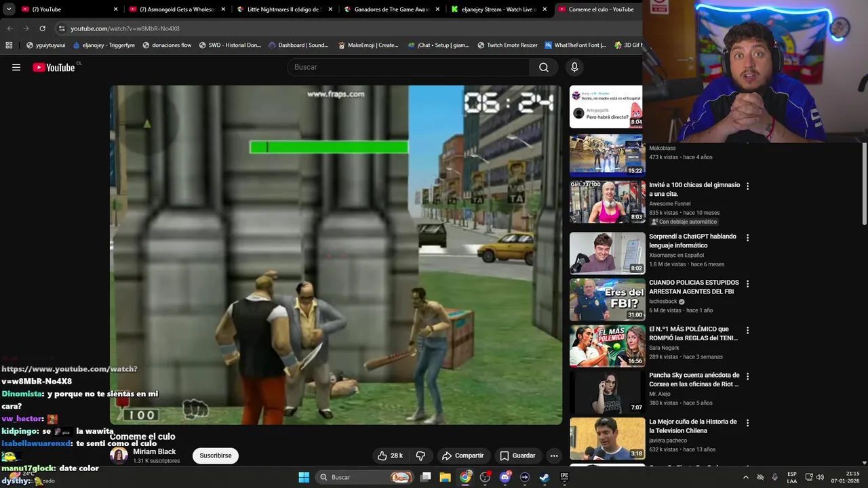Open options for 'Pancha Sky cuenta anécdota' video
The width and height of the screenshot is (868, 488).
pos(748,376)
